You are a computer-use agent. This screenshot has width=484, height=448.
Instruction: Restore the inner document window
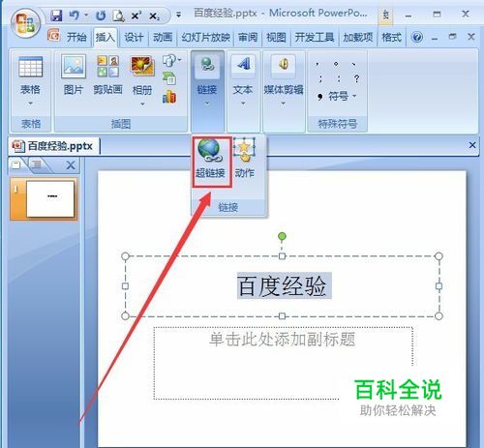click(453, 37)
